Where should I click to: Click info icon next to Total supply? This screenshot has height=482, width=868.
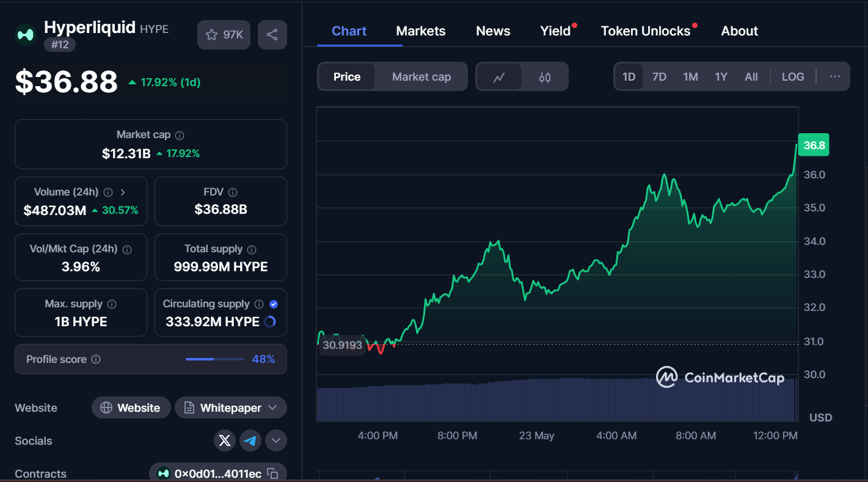point(252,249)
